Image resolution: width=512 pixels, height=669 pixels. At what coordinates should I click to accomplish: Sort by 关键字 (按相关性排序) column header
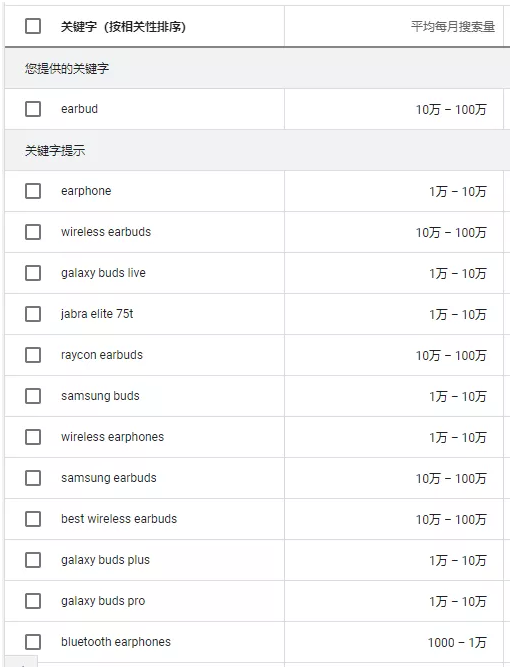click(x=123, y=26)
